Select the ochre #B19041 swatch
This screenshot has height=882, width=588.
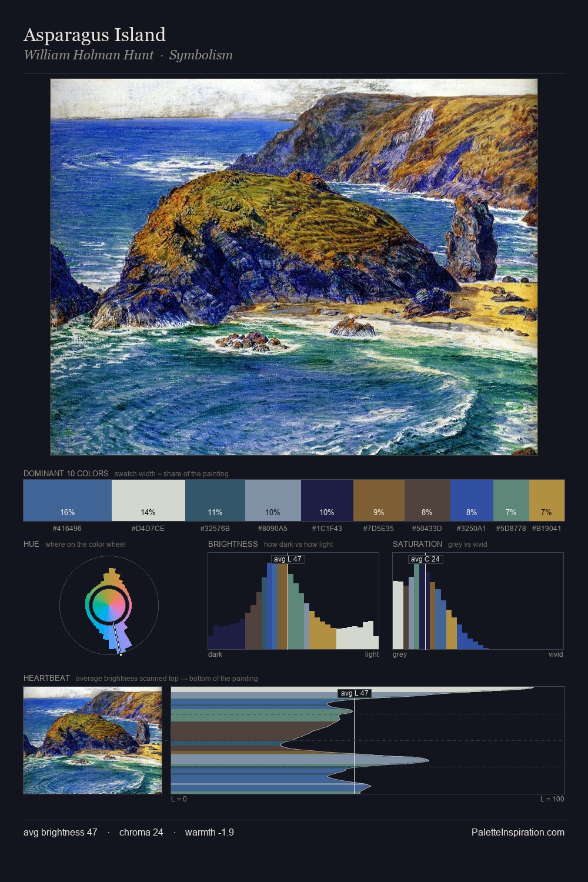(547, 500)
